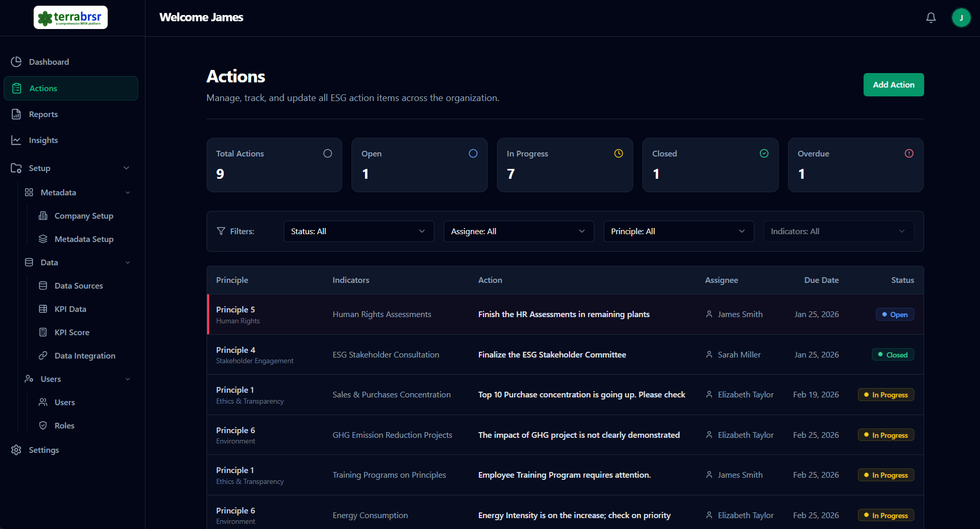
Task: Click the terrabrsr logo
Action: coord(70,18)
